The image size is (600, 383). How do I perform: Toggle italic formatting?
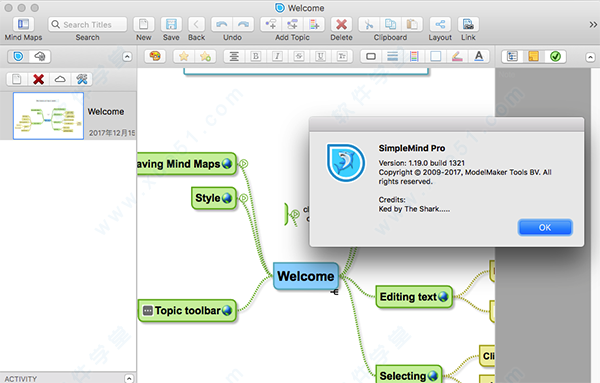(x=277, y=57)
